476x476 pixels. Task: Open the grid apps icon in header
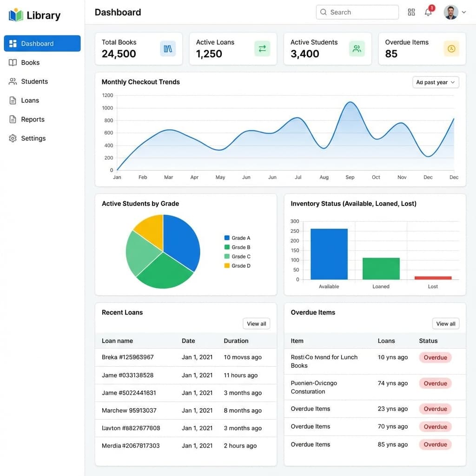coord(411,12)
